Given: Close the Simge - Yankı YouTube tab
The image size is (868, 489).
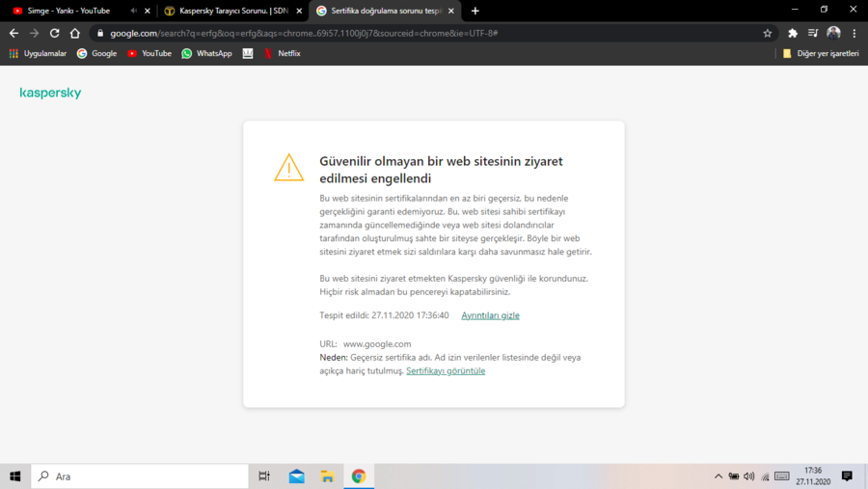Looking at the screenshot, I should tap(148, 11).
